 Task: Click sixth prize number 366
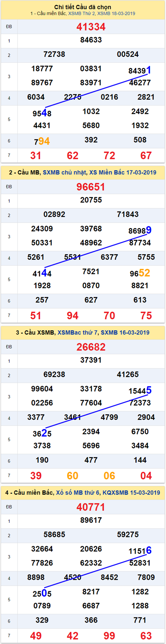click(91, 620)
